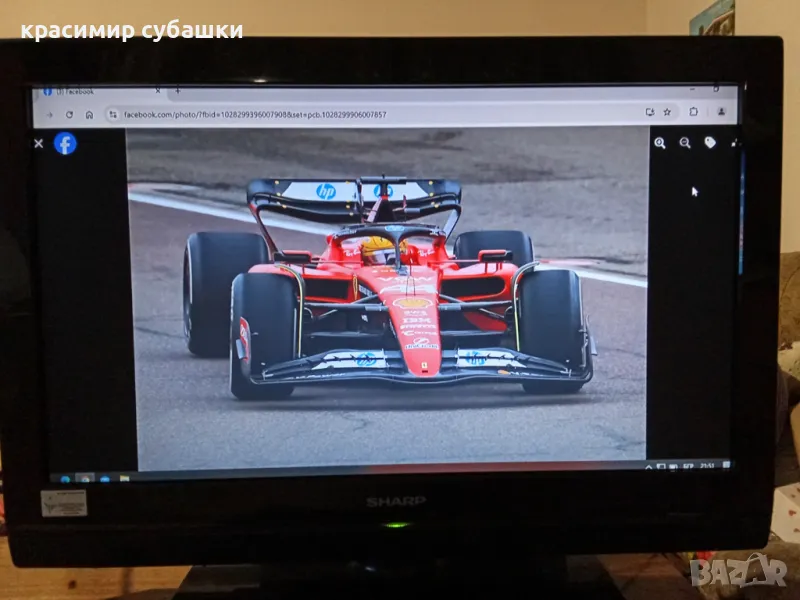Zoom out of the photo

(685, 143)
